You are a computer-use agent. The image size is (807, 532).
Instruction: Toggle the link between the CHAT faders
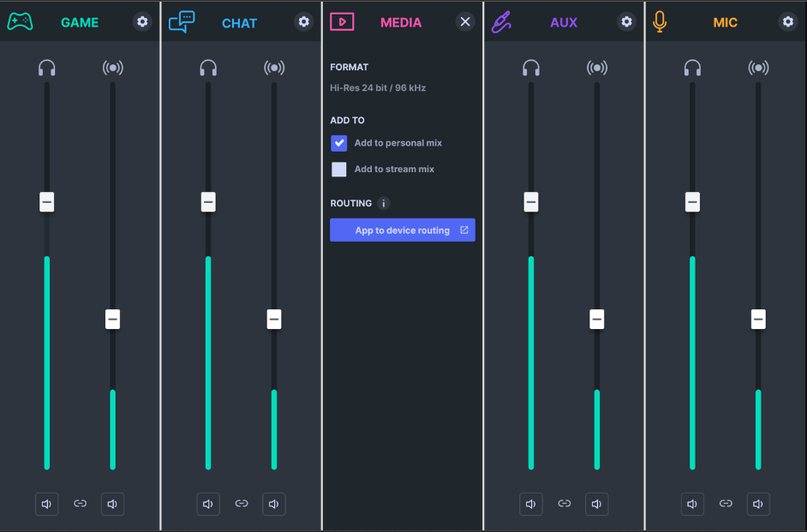tap(241, 504)
